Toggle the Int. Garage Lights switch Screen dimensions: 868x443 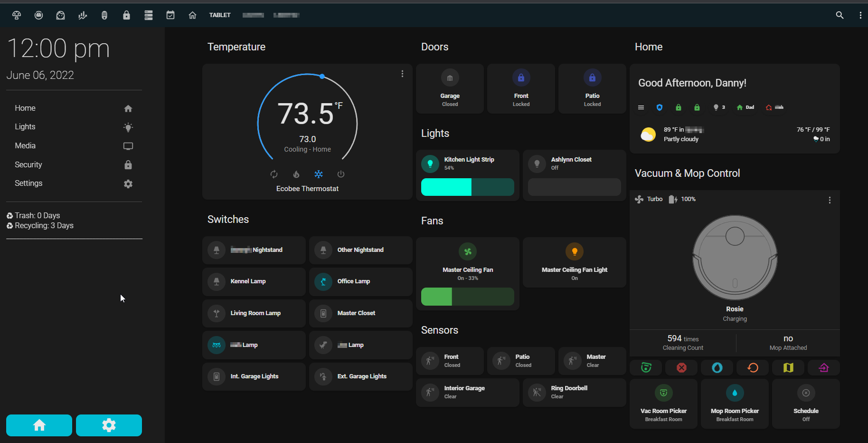coord(254,376)
